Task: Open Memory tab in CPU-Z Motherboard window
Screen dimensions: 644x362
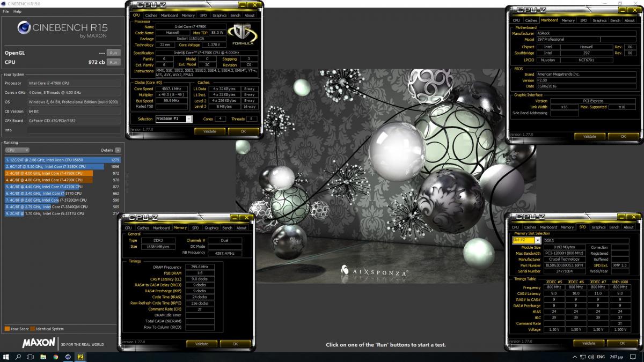Action: (568, 20)
